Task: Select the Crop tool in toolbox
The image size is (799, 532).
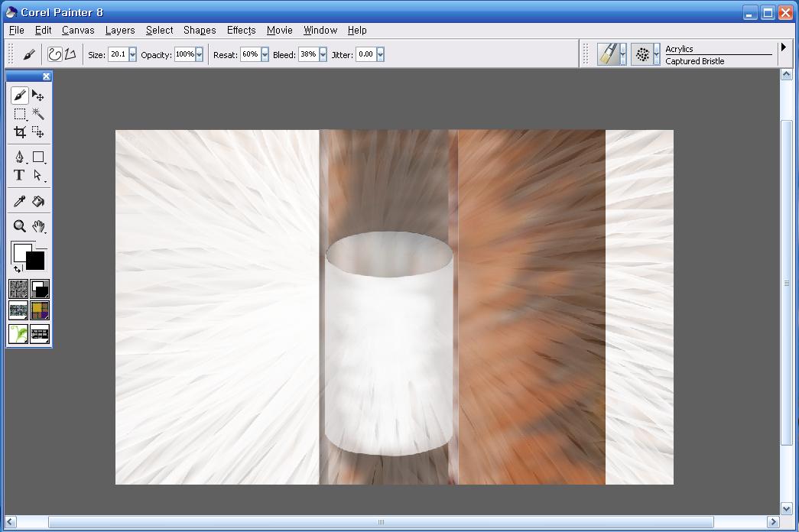Action: pos(20,131)
